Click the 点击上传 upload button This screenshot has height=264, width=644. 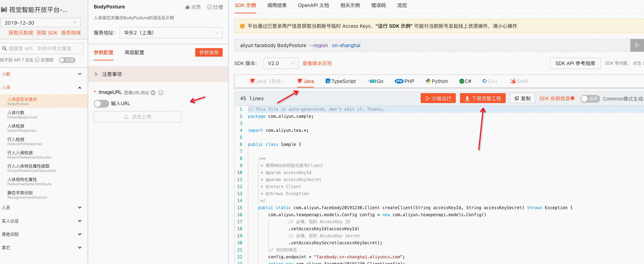[x=138, y=117]
